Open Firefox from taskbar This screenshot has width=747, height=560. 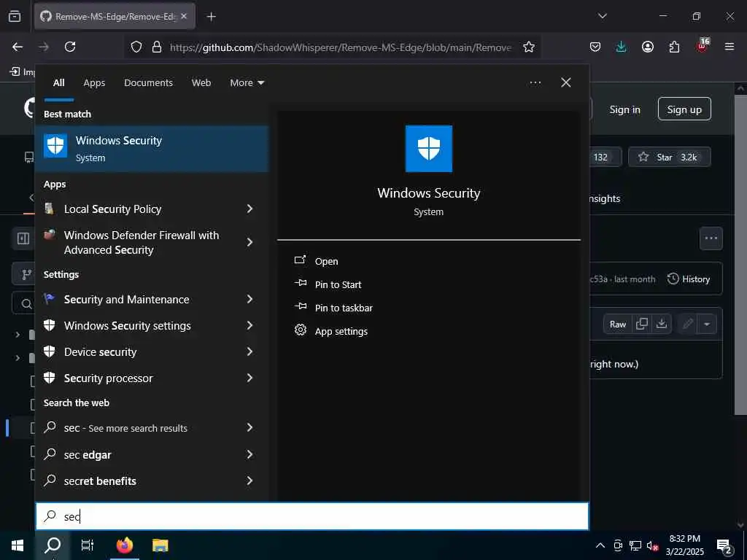click(124, 545)
